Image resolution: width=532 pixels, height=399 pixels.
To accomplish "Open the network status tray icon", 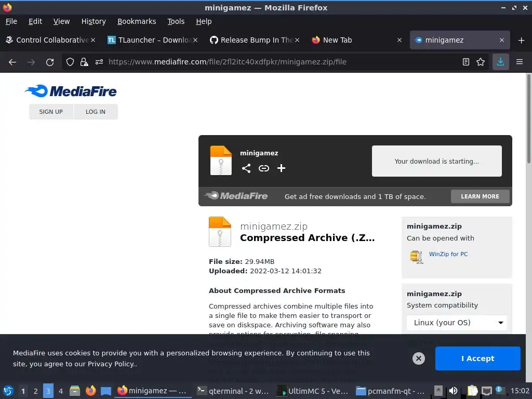I will (486, 391).
